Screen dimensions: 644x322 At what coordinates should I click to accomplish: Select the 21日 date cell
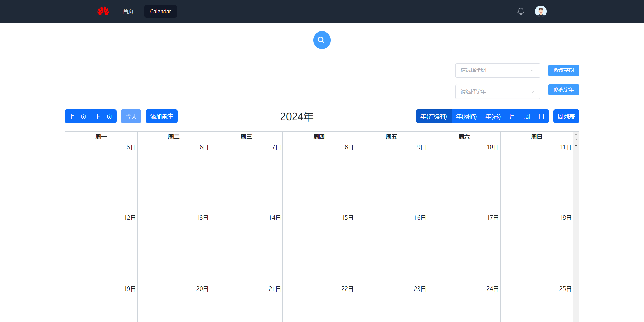click(x=246, y=303)
